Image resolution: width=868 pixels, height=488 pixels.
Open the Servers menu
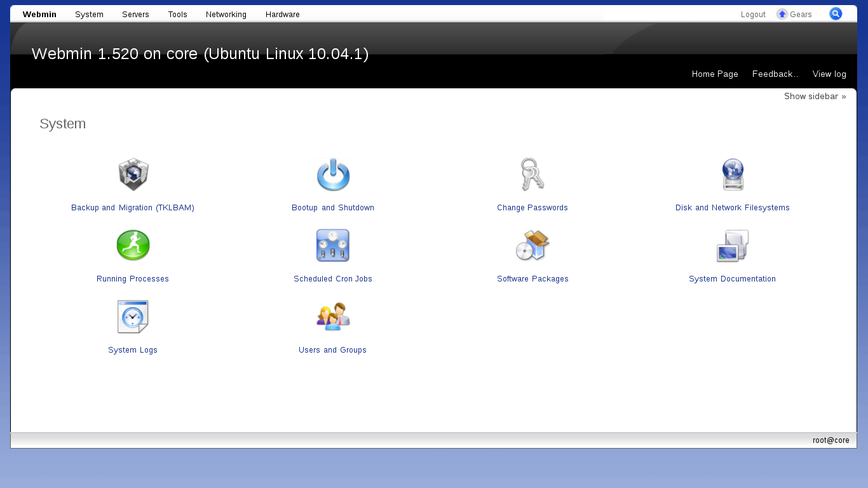tap(135, 15)
